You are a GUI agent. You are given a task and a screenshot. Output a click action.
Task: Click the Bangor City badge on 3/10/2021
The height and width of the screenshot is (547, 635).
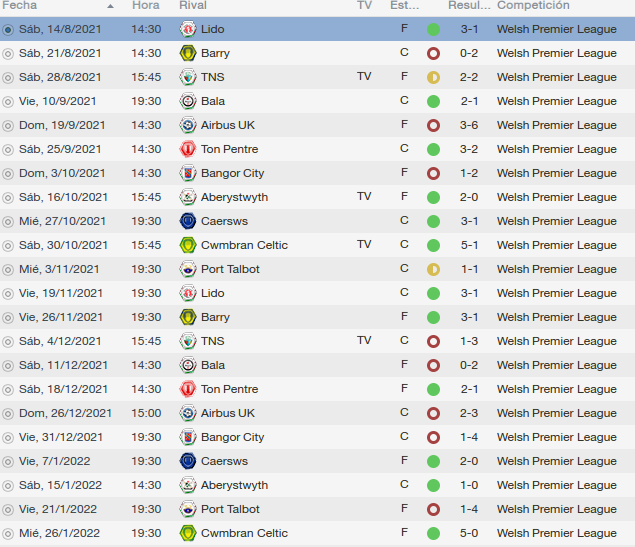[188, 173]
